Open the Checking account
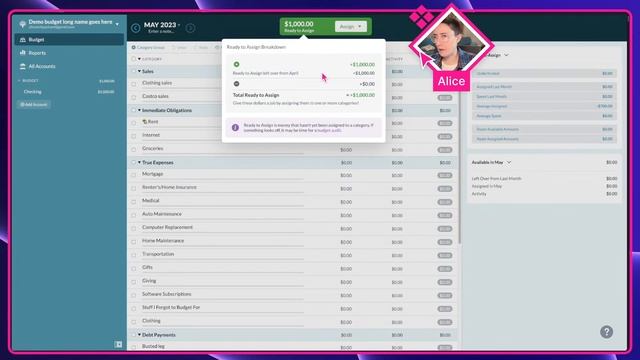This screenshot has height=360, width=640. (69, 91)
